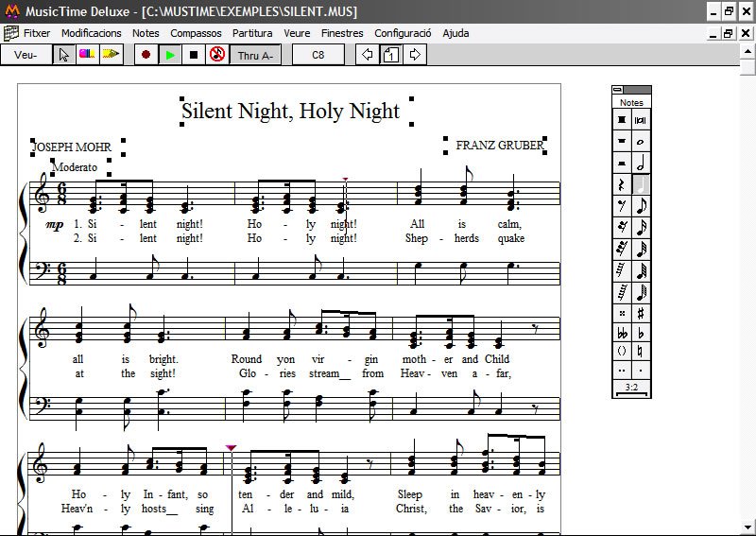Select the 128th rest in Notes palette
The image size is (756, 536).
[622, 292]
